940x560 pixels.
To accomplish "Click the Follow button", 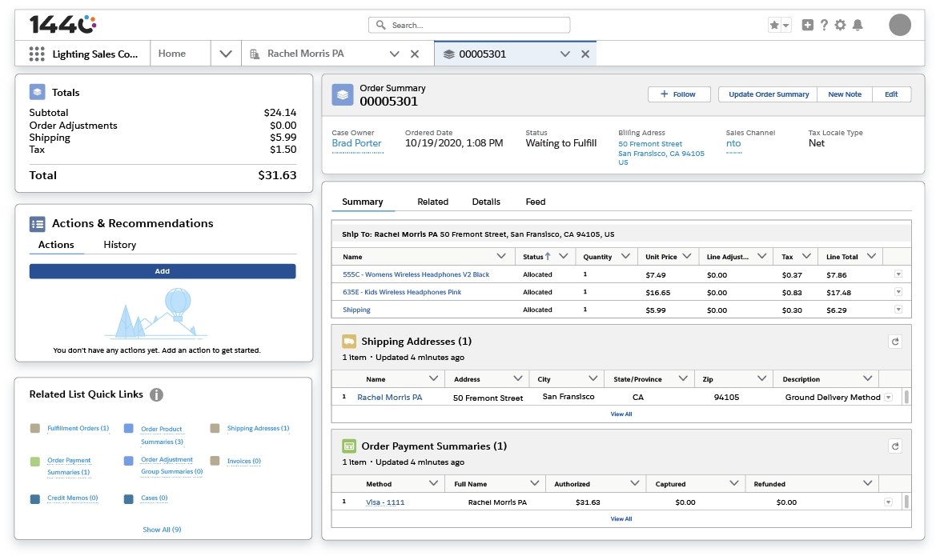I will tap(679, 94).
